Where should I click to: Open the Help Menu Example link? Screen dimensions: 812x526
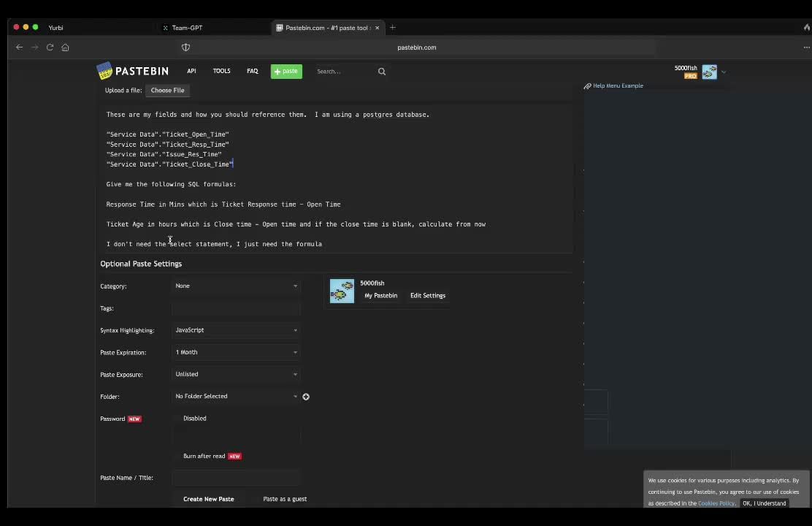click(617, 86)
